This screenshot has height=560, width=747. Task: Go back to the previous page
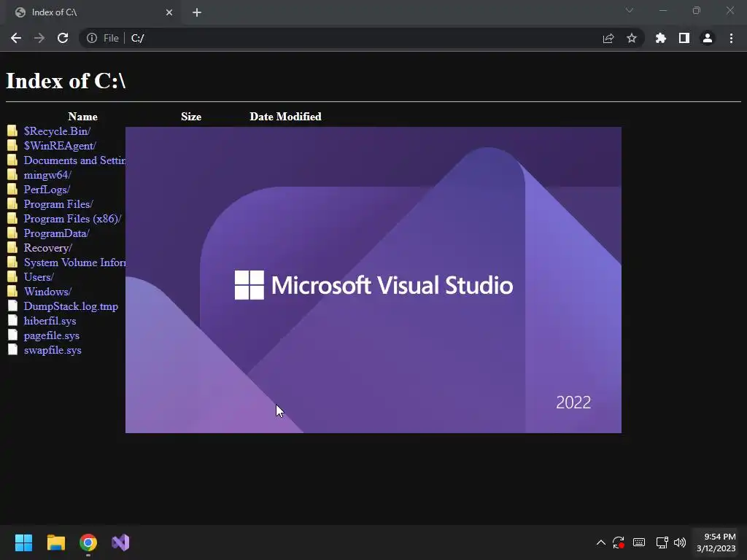click(x=16, y=38)
